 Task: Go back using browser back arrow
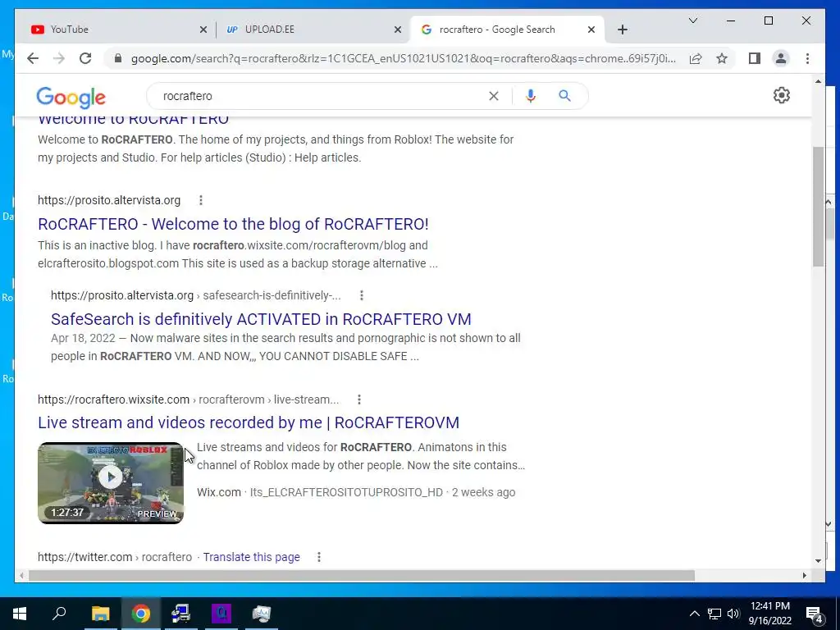click(33, 58)
